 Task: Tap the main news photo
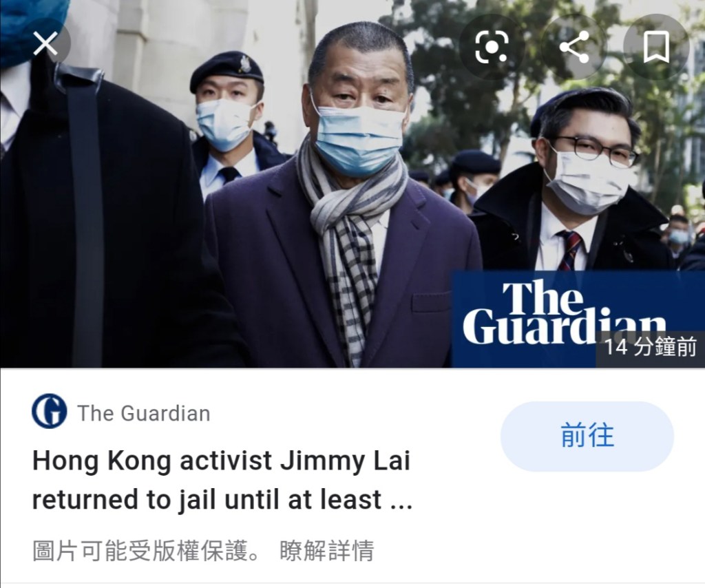352,184
